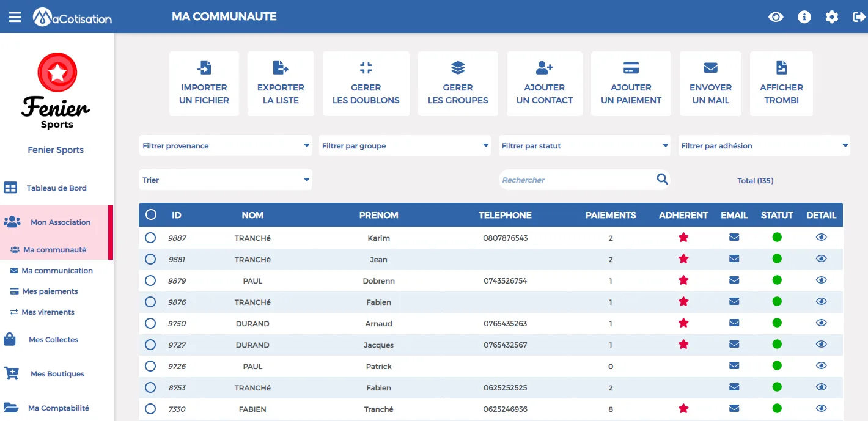Click green status dot for DURAND Arnaud
This screenshot has height=421, width=868.
click(x=777, y=323)
